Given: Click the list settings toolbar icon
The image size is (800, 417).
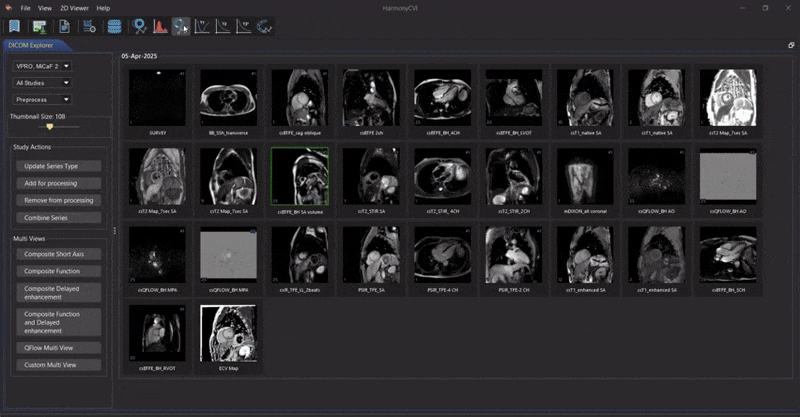Looking at the screenshot, I should click(89, 27).
